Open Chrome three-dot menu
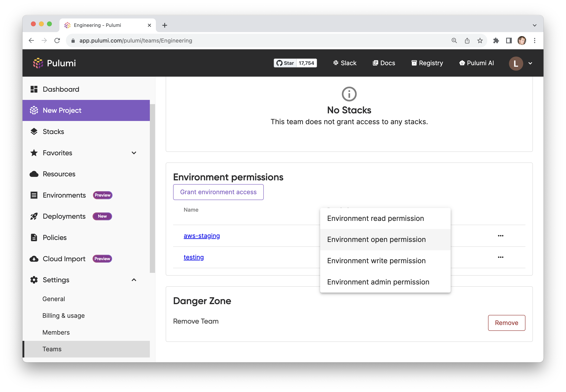Viewport: 566px width, 392px height. click(x=534, y=41)
